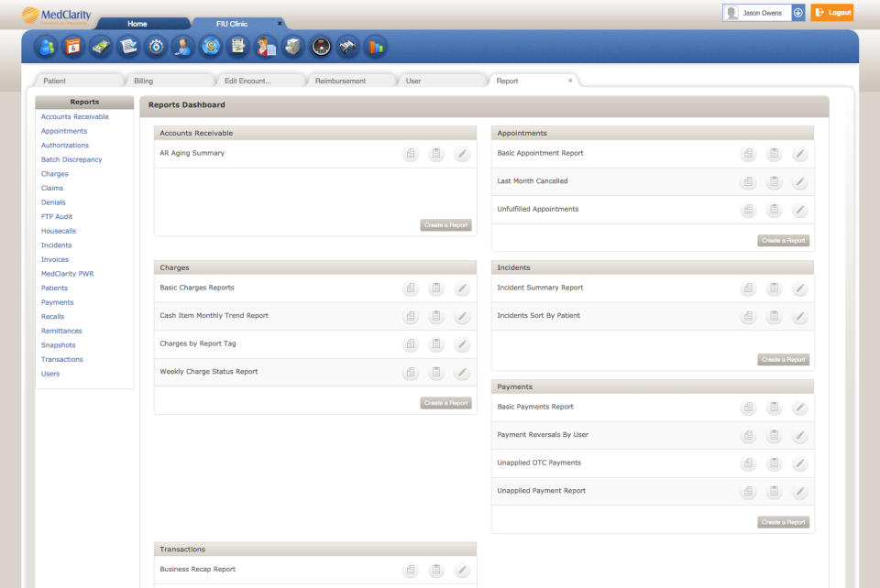880x588 pixels.
Task: Select the dollar coin payments icon
Action: tap(211, 46)
